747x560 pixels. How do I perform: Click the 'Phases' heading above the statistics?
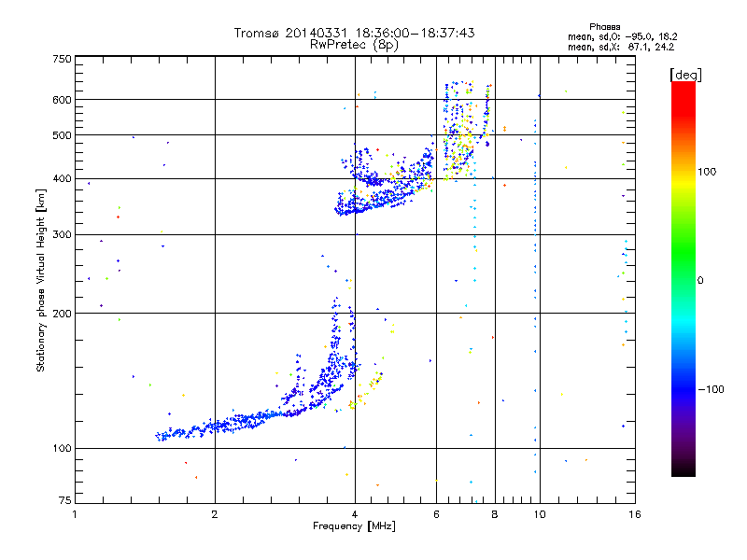coord(604,27)
